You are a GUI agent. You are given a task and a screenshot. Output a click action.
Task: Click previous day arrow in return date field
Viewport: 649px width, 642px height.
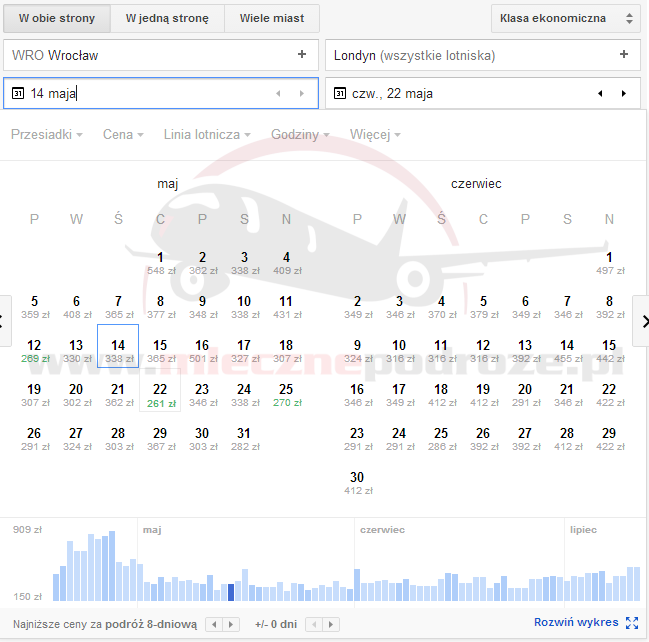(600, 94)
